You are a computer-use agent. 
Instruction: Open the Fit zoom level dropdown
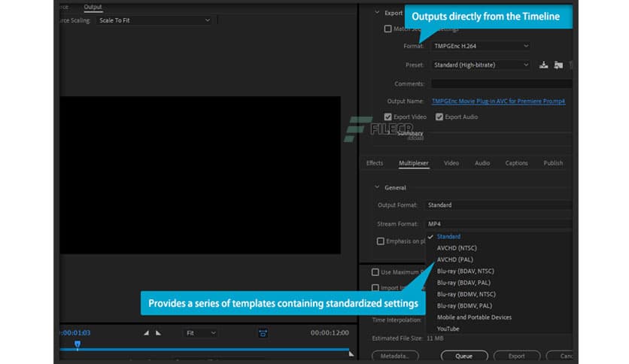click(201, 333)
